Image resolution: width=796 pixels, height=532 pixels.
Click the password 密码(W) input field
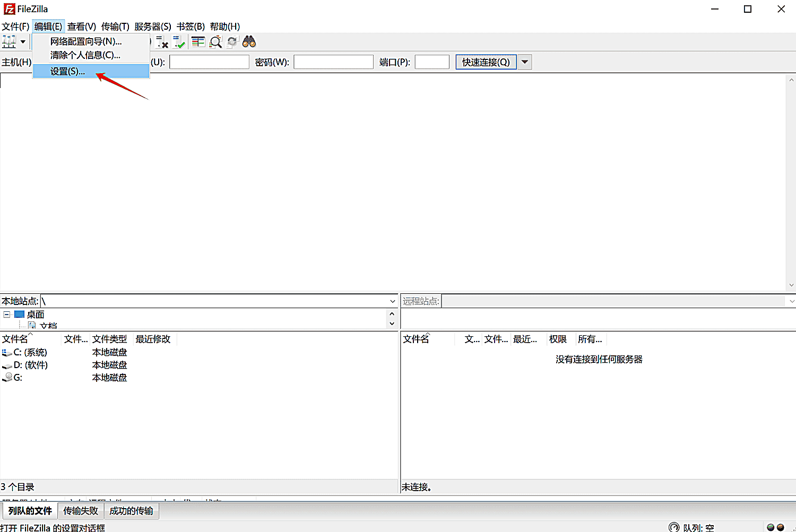click(x=334, y=62)
